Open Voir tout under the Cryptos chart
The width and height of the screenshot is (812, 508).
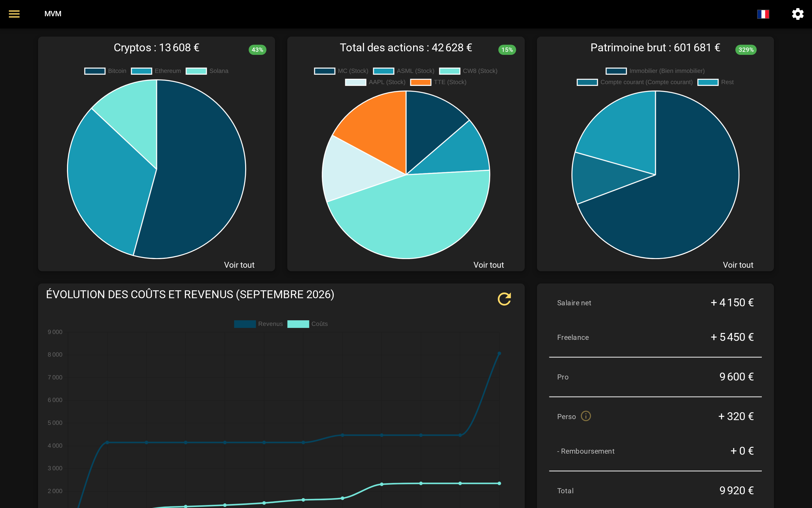pos(239,265)
